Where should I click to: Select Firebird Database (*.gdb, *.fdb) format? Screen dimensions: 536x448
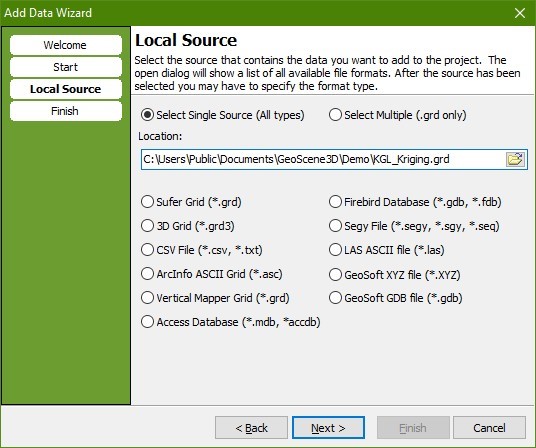point(415,202)
